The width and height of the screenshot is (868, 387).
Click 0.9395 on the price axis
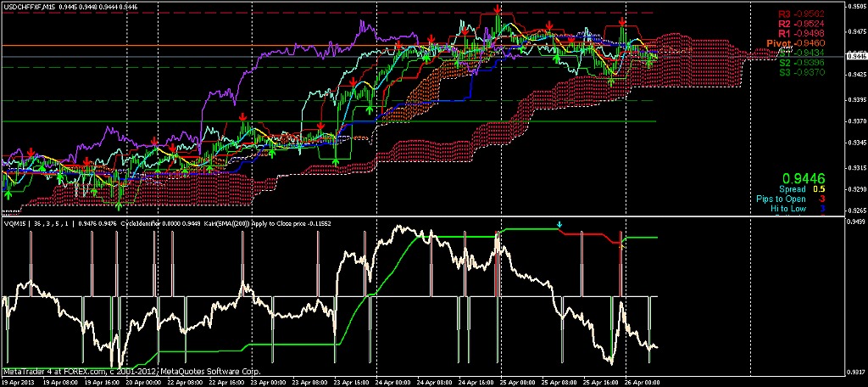(857, 100)
